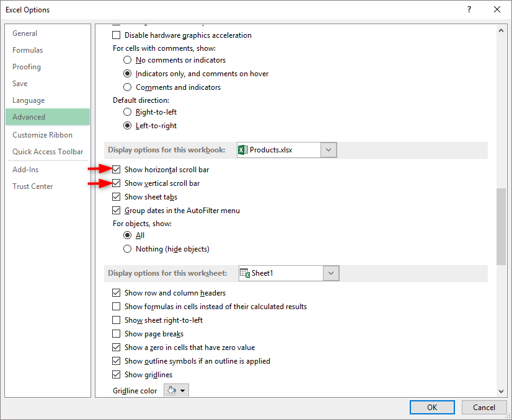This screenshot has height=420, width=512.
Task: Enable Show formulas in cells checkbox
Action: coord(117,307)
